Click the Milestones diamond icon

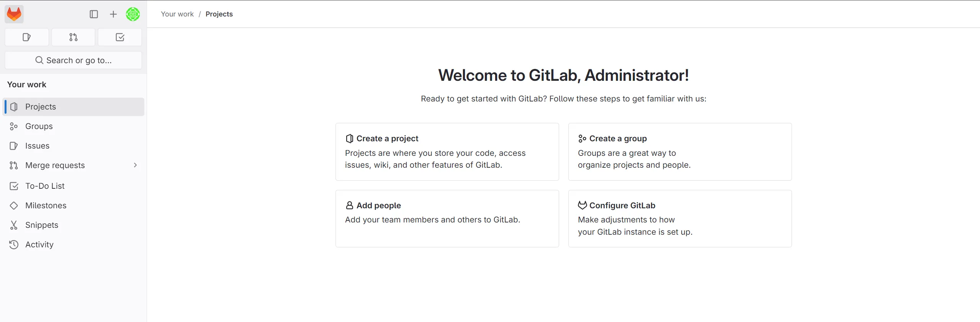click(14, 206)
